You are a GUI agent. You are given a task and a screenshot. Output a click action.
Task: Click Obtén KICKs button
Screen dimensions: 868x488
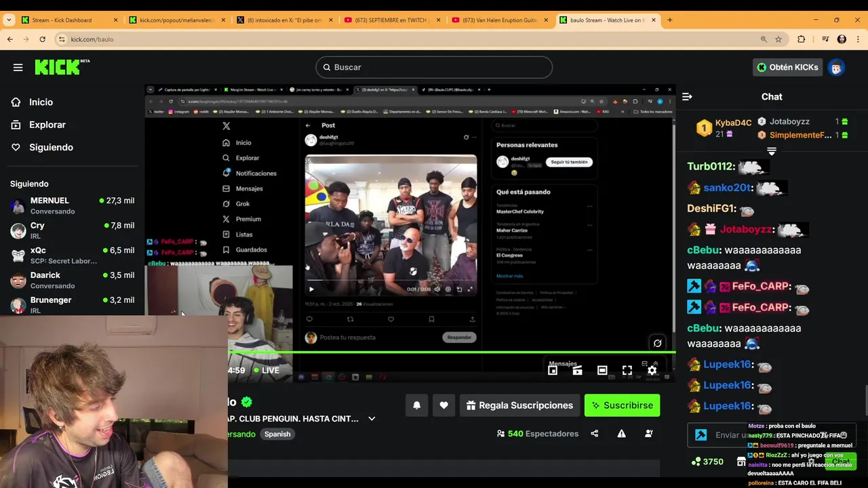[788, 67]
